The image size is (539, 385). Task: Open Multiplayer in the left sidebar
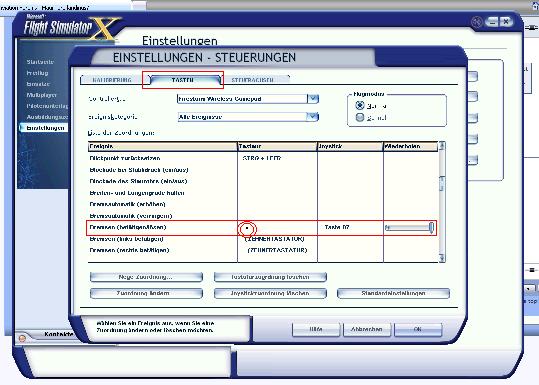pos(41,95)
